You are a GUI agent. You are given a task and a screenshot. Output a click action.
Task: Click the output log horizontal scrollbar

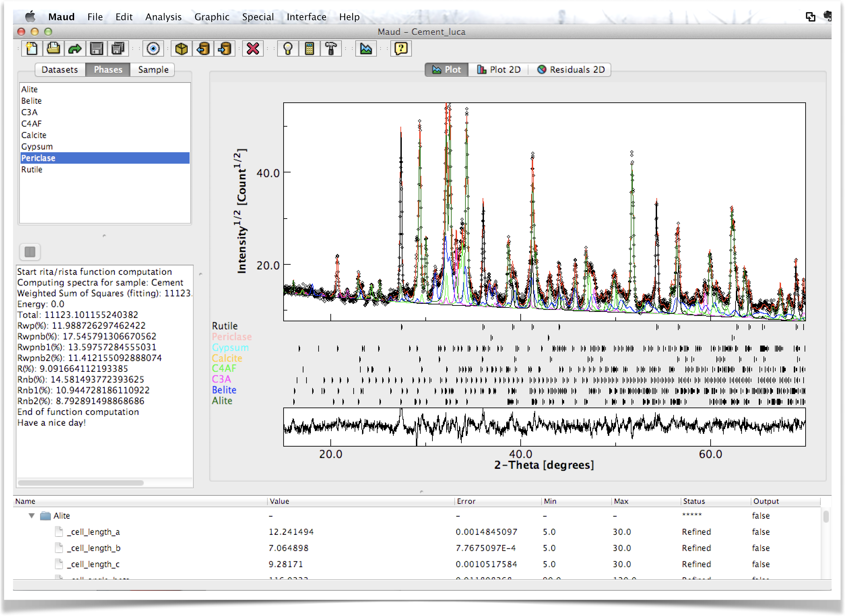(x=80, y=483)
